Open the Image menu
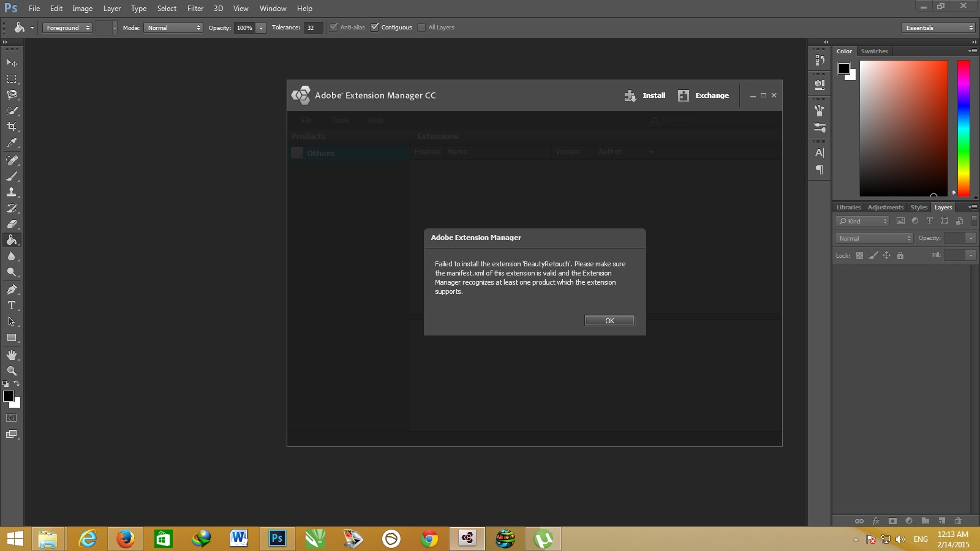Image resolution: width=980 pixels, height=551 pixels. click(x=83, y=9)
